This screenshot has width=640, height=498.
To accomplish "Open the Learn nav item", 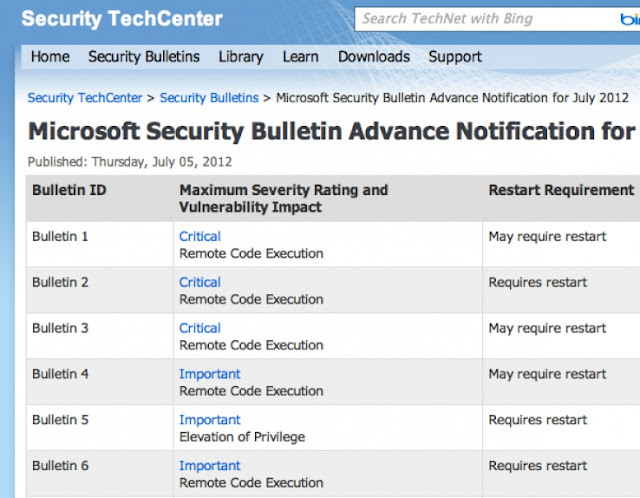I will (x=300, y=56).
